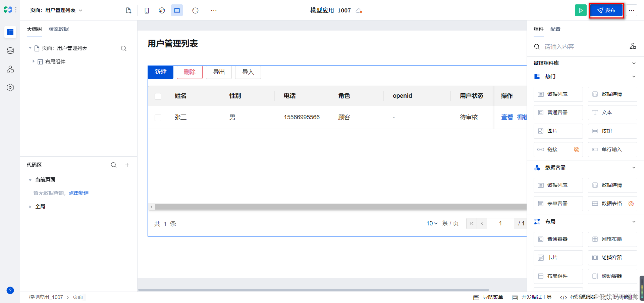Screen dimensions: 644x303
Task: Add 卡片 card component
Action: coord(558,258)
